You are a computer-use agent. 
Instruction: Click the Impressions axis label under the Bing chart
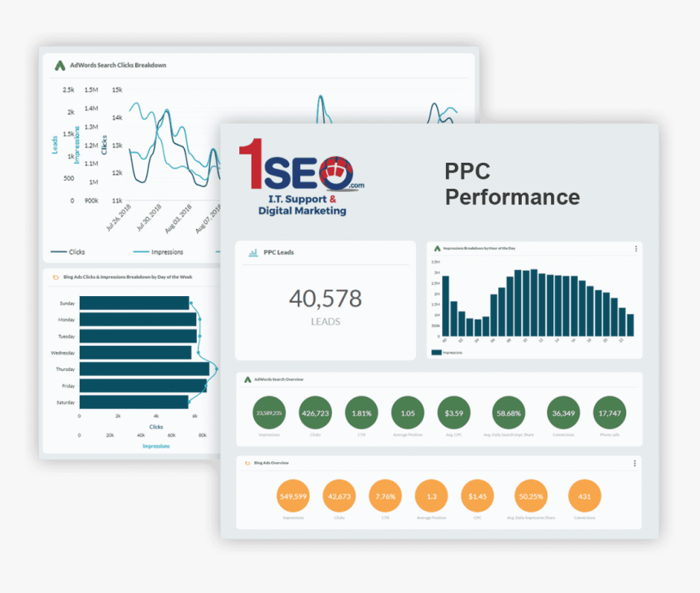(156, 447)
